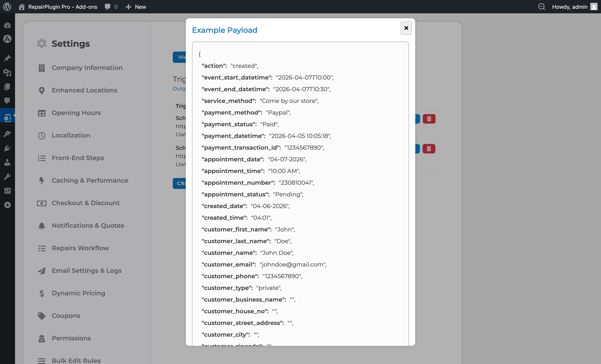Open the Enhanced Locations settings section

pyautogui.click(x=84, y=90)
